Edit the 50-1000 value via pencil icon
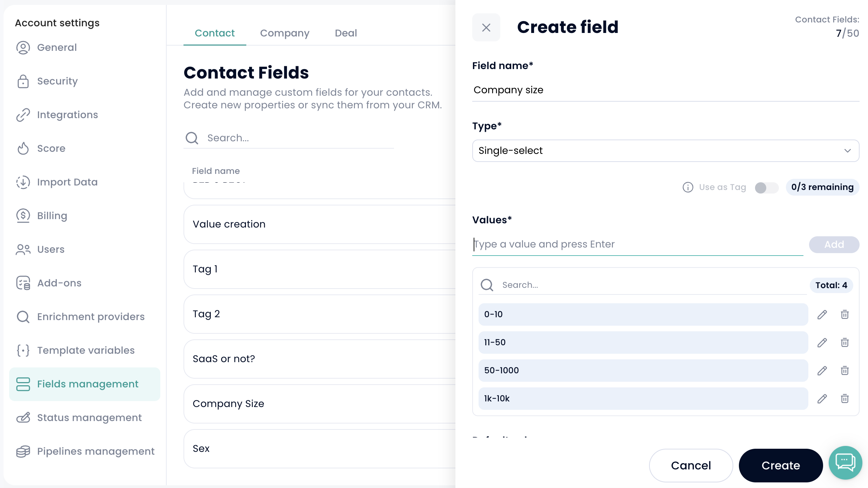Image resolution: width=868 pixels, height=488 pixels. pos(822,371)
